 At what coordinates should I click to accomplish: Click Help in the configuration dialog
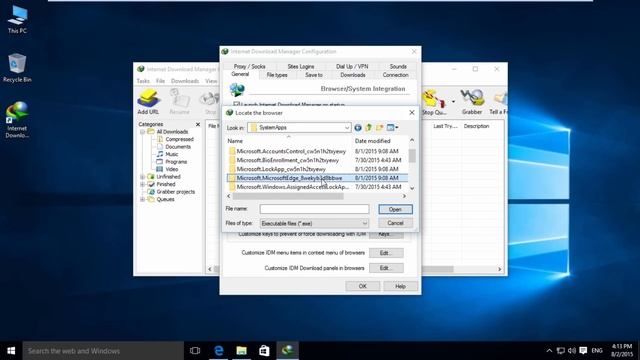tap(400, 286)
